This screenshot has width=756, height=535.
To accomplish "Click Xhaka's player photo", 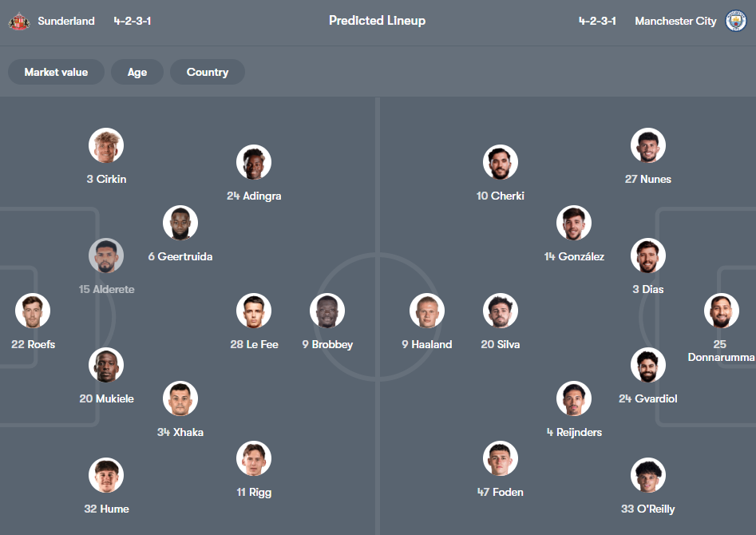I will [x=180, y=398].
